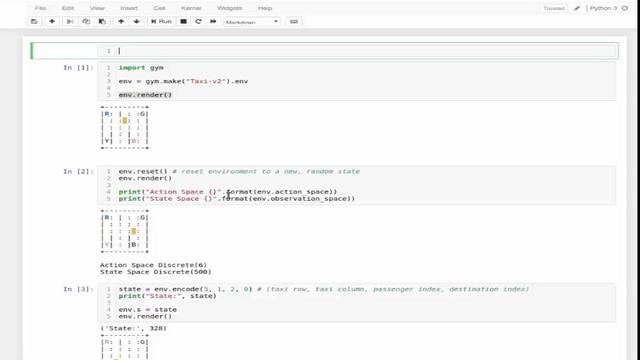Click the env.encode(3, 1, 2, 0) code line

tap(324, 289)
